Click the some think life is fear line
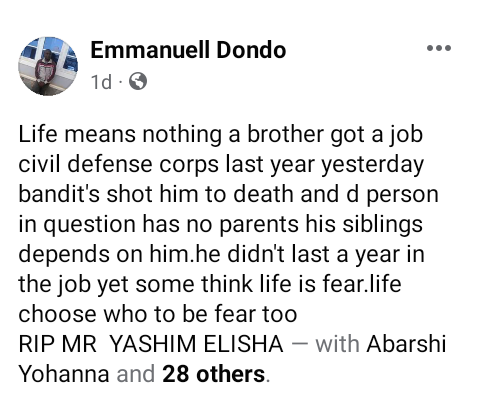 point(210,285)
